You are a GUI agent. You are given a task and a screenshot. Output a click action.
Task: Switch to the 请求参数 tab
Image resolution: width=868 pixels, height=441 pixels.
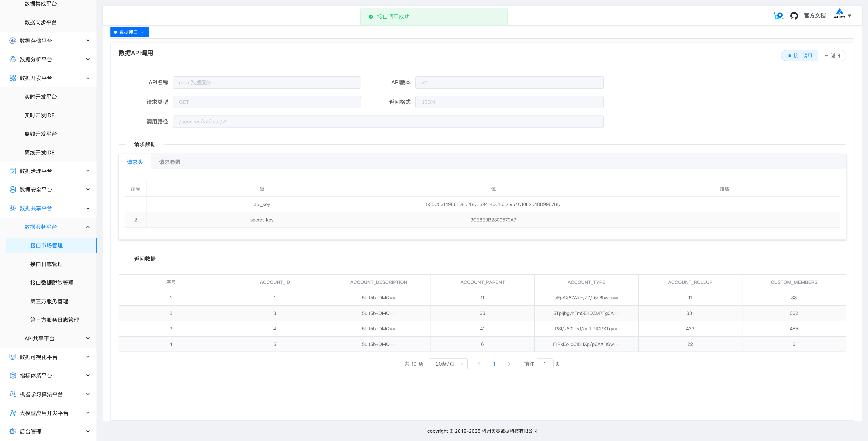click(x=170, y=162)
